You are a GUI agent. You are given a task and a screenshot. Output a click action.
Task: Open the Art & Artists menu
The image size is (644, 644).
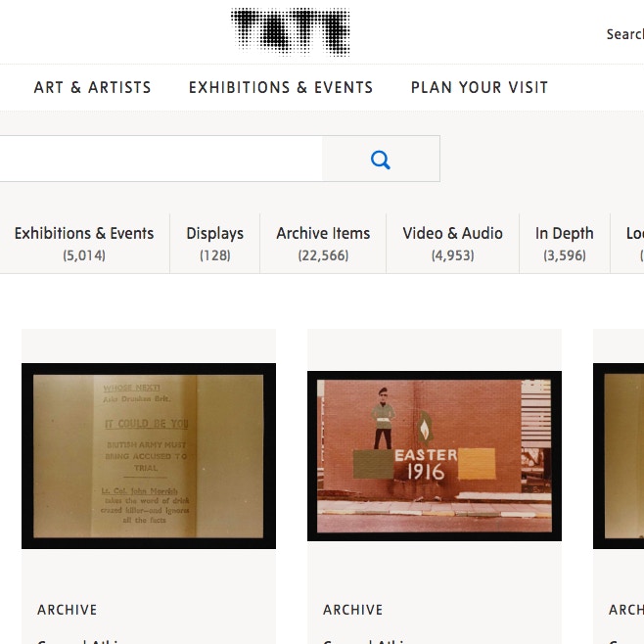coord(92,87)
